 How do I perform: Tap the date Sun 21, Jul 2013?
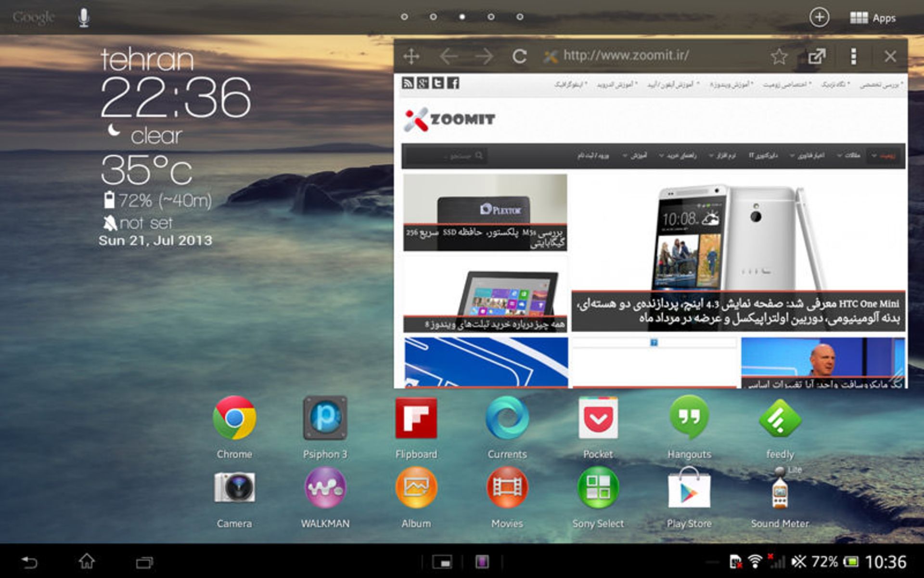click(155, 240)
